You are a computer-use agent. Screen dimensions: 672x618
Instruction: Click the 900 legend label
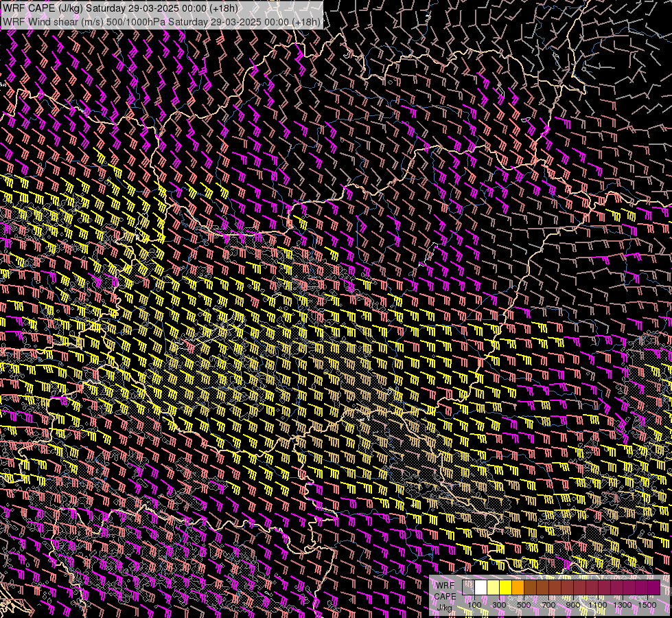573,605
